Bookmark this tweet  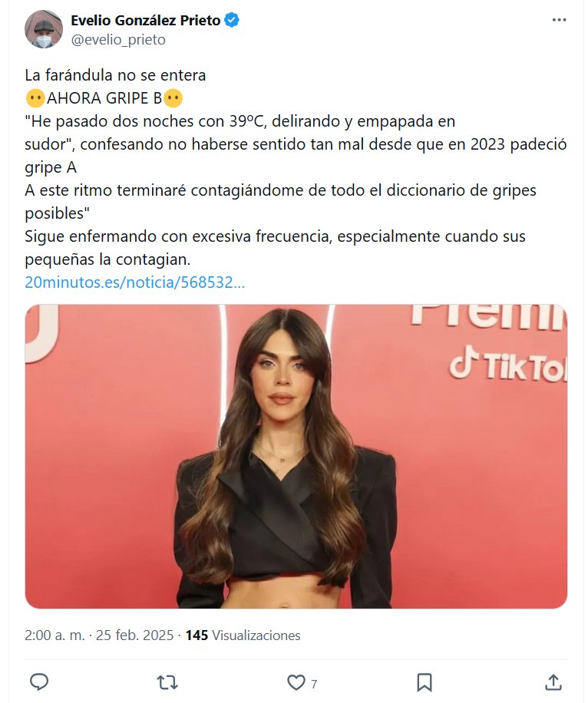pos(424,682)
